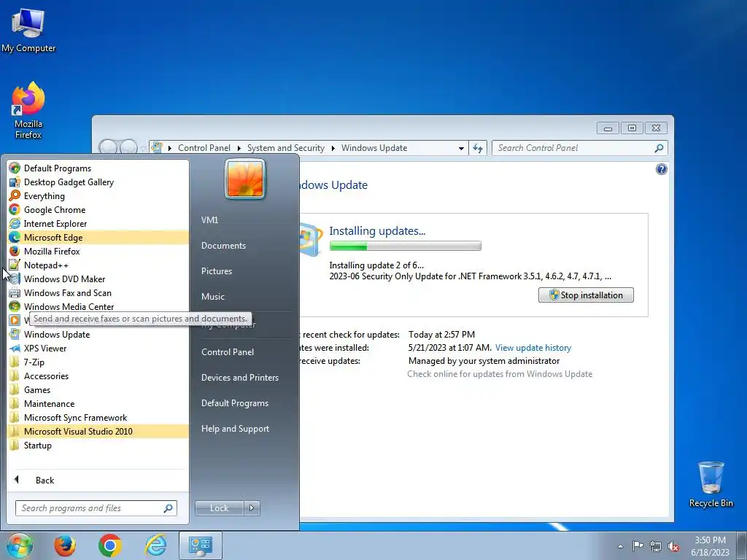The height and width of the screenshot is (560, 747).
Task: Open Music from the Start menu
Action: pyautogui.click(x=212, y=296)
